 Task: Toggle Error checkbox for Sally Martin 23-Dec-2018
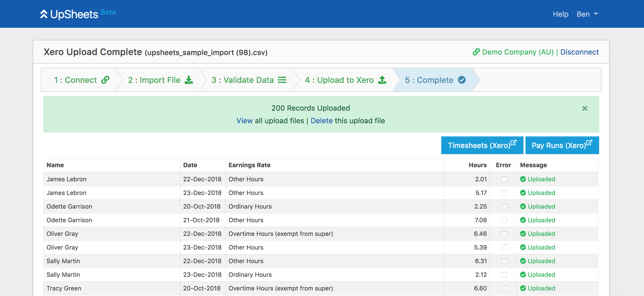pos(504,275)
